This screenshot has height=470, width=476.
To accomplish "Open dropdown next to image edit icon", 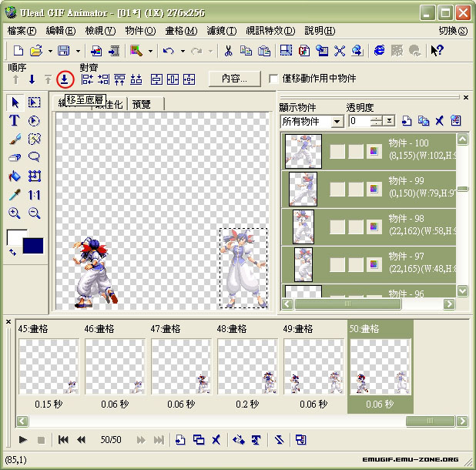I will pos(150,51).
